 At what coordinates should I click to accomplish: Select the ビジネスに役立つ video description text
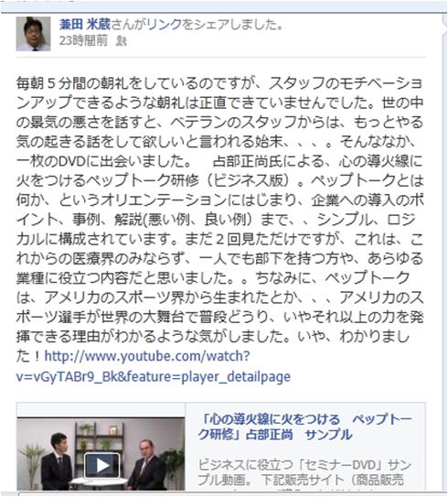click(304, 472)
